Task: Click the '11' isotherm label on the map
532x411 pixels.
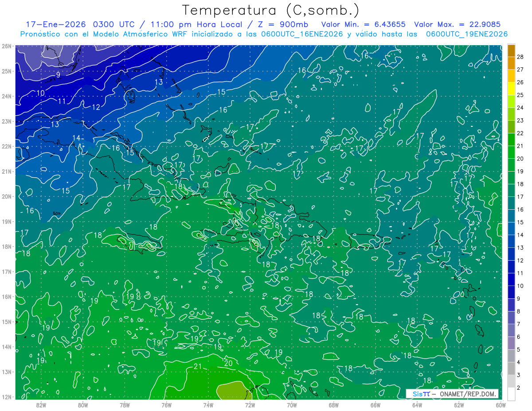Action: (62, 101)
